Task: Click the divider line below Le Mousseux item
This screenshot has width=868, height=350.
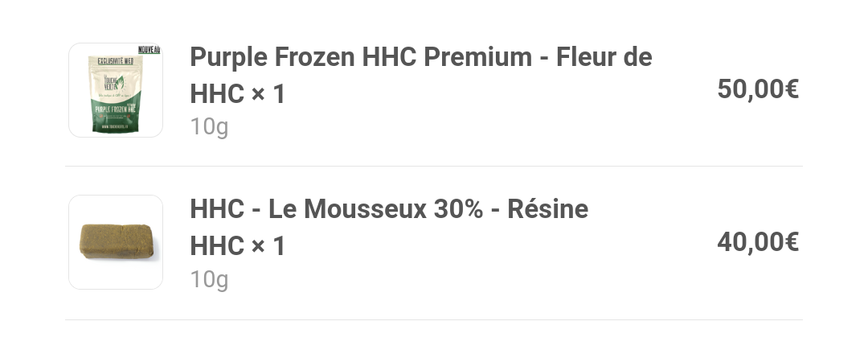Action: [434, 319]
